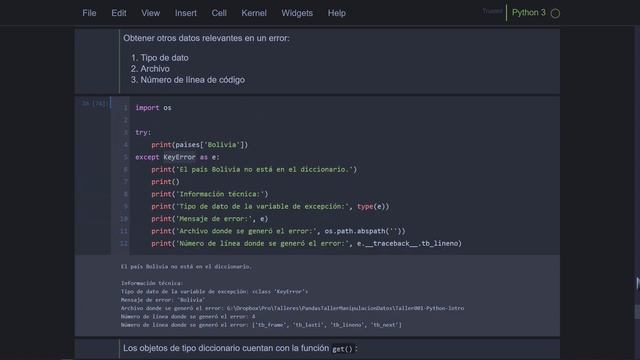Click output line listing tb_frame attributes
Viewport: 640px width, 360px height.
(x=261, y=325)
